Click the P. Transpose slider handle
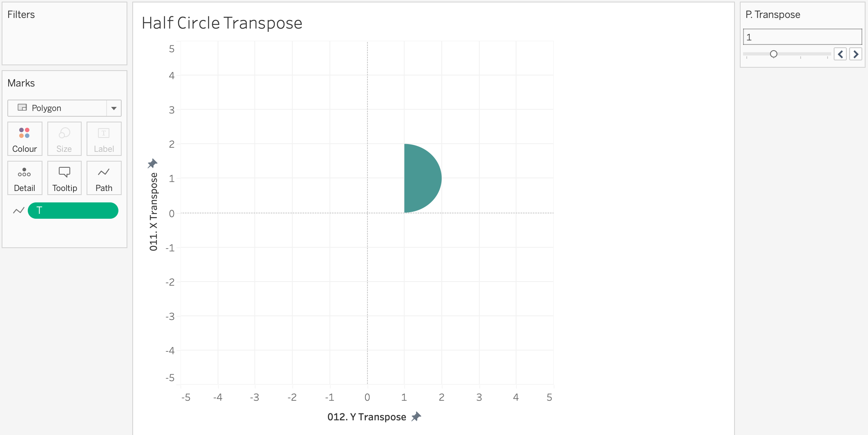 773,54
